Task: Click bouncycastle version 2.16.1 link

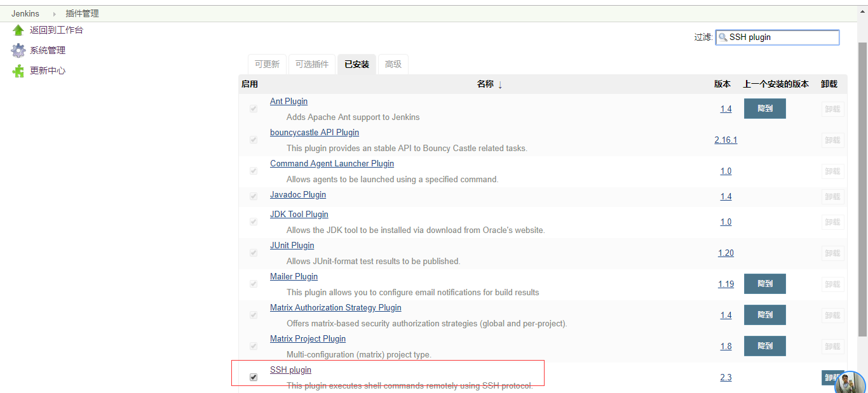Action: pos(726,140)
